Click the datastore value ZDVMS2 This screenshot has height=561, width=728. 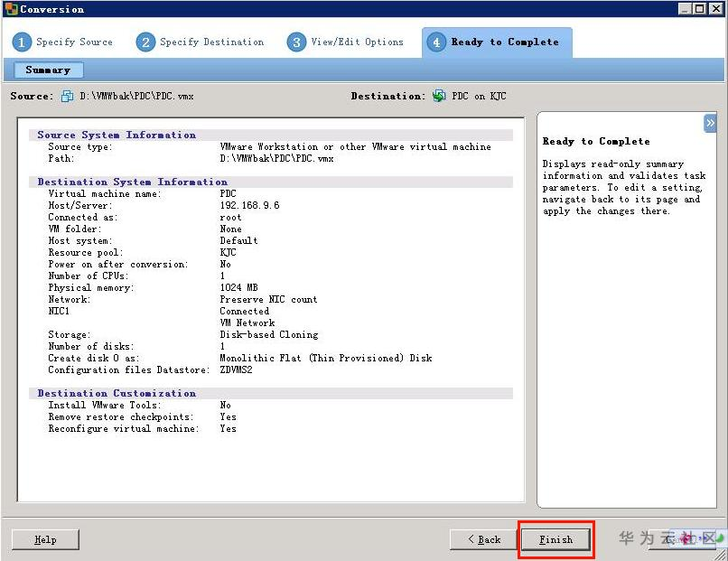(236, 369)
